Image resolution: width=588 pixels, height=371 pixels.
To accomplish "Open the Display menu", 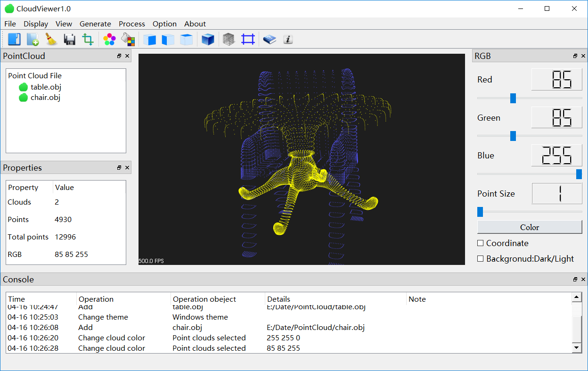I will coord(36,24).
